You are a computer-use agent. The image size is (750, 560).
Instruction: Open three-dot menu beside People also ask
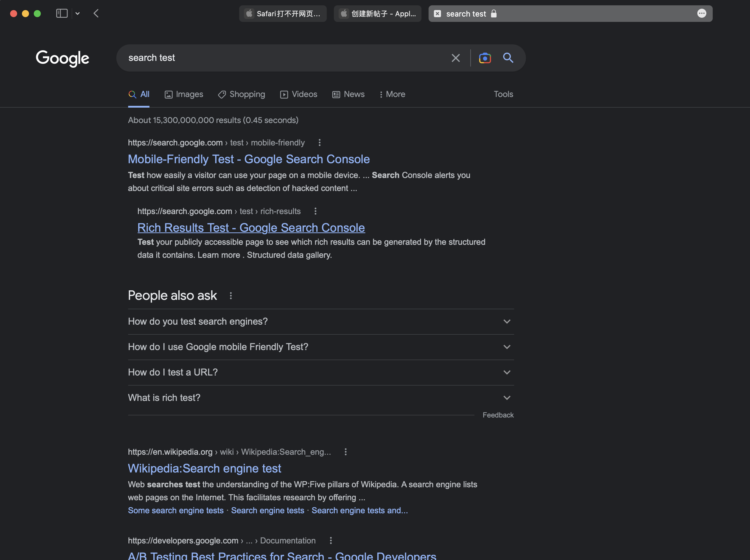pos(231,296)
